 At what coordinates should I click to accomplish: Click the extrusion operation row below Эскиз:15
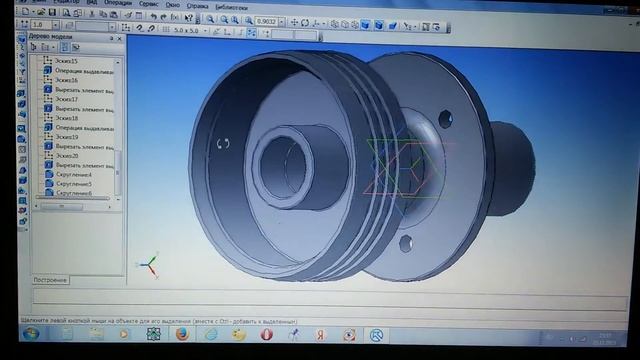click(79, 71)
